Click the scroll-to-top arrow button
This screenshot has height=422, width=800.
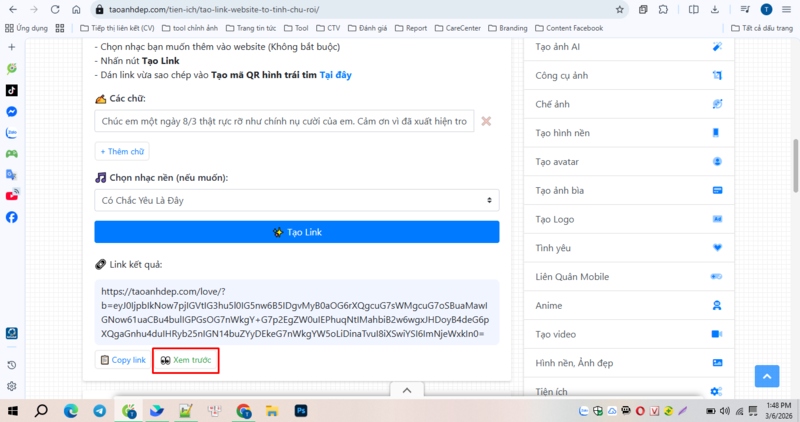(766, 376)
